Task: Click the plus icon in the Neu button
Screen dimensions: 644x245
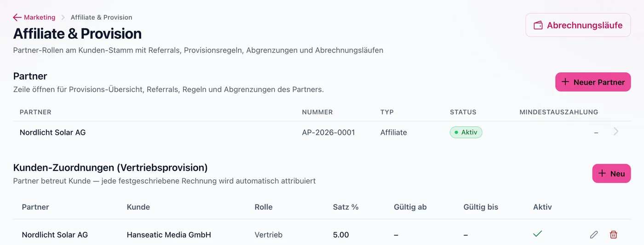Action: pyautogui.click(x=602, y=174)
